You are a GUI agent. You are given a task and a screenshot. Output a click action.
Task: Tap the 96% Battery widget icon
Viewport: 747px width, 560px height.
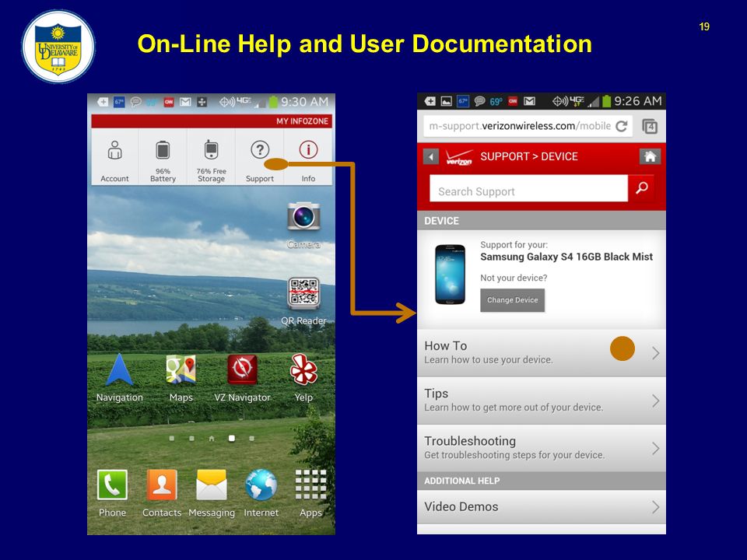[x=163, y=150]
